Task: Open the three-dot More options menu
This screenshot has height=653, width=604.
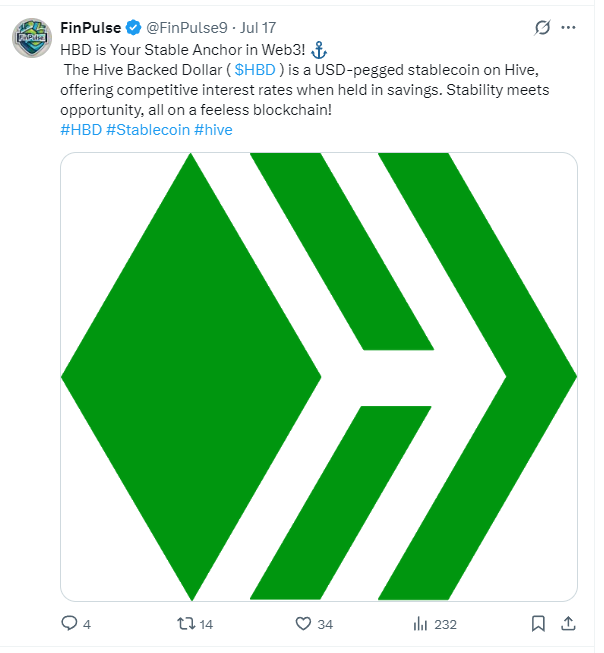Action: pos(568,28)
